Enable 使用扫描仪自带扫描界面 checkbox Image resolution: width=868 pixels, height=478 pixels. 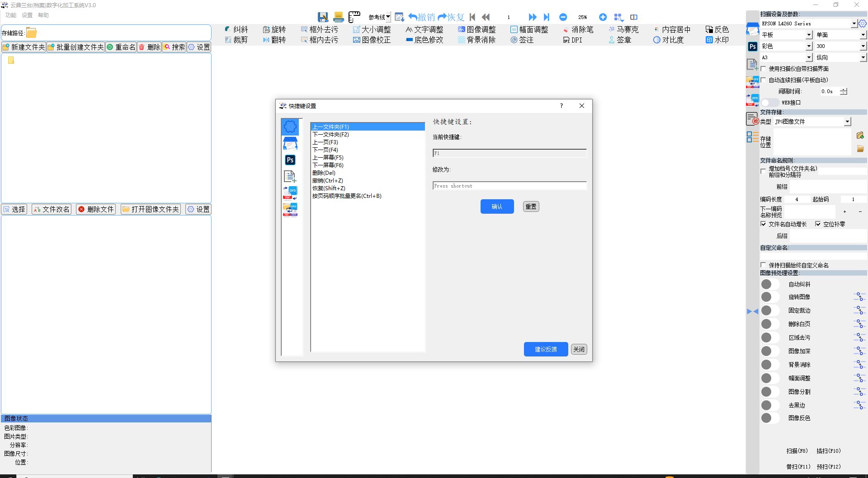pos(764,69)
